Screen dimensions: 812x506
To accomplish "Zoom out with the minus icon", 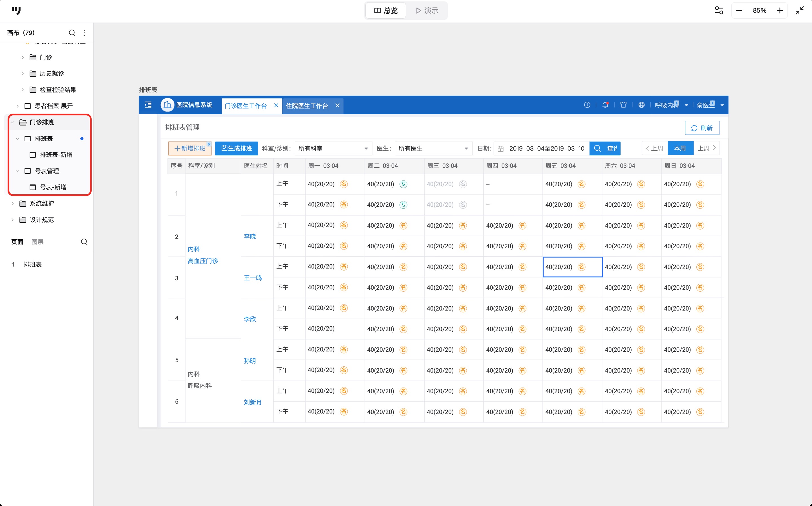I will coord(739,11).
